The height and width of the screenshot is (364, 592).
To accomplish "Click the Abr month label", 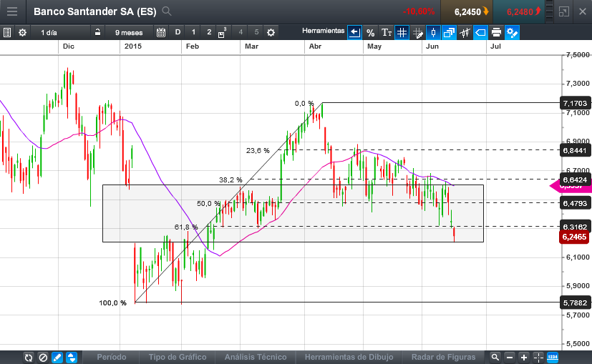I will click(x=315, y=46).
